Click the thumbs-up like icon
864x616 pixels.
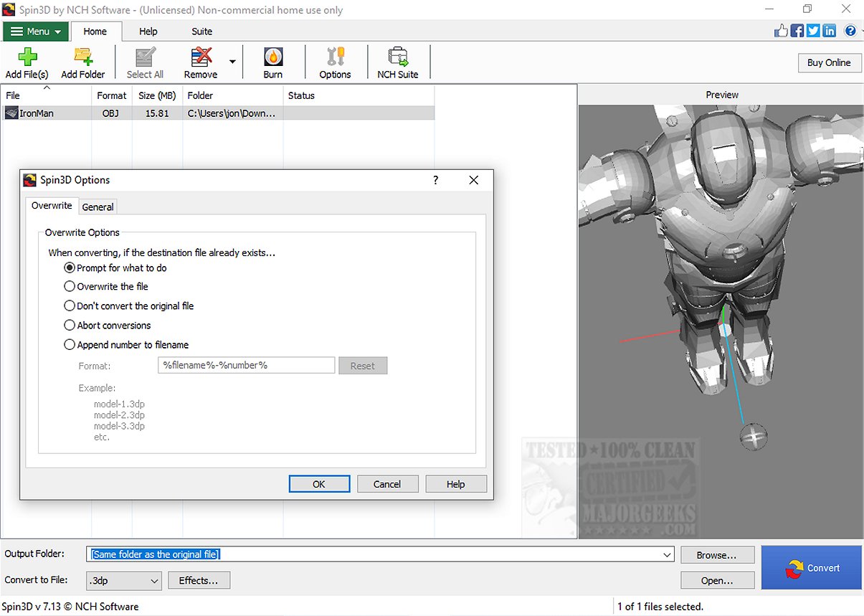tap(781, 30)
